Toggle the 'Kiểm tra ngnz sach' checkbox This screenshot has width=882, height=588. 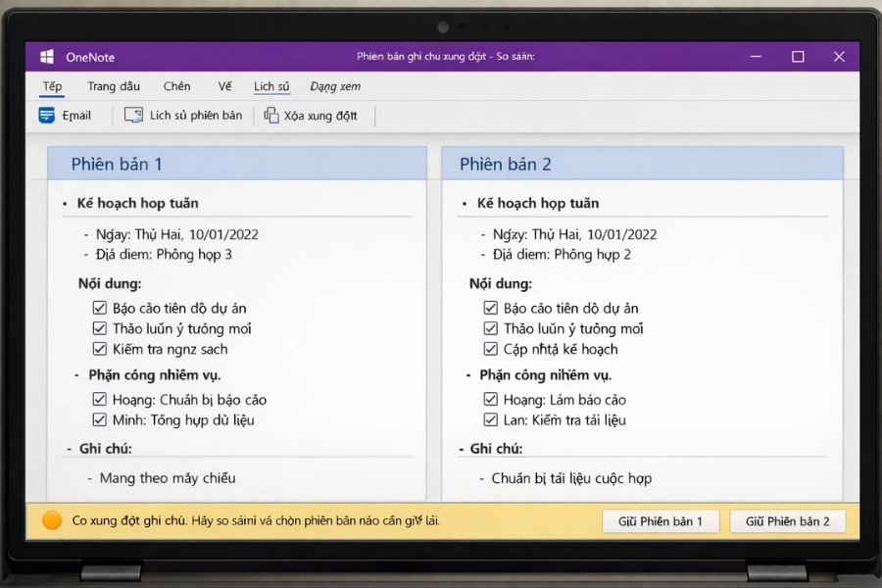click(99, 348)
